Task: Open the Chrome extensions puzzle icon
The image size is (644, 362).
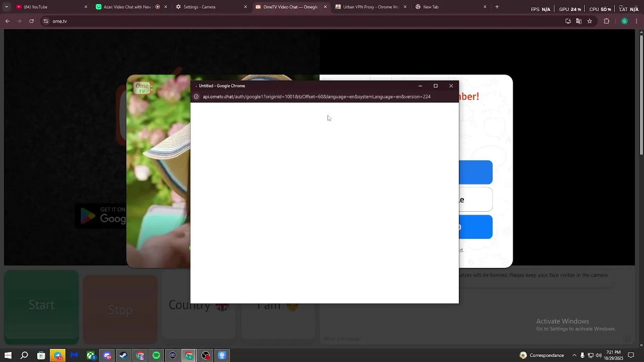Action: point(606,21)
